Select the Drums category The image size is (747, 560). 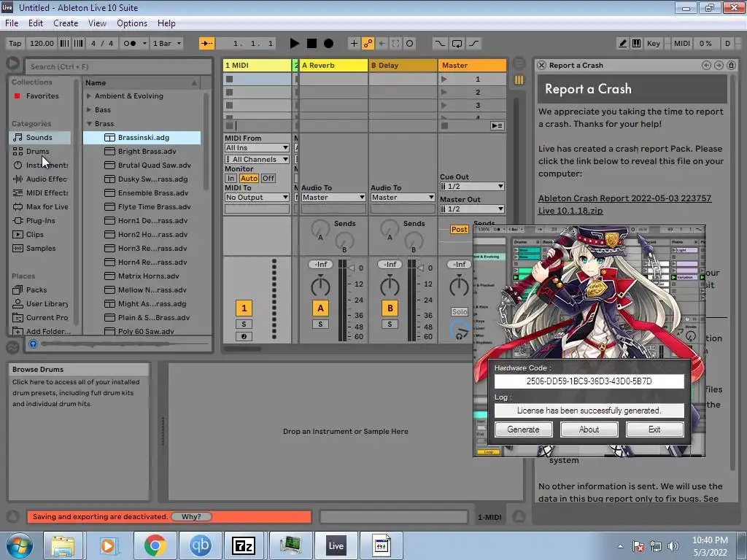click(x=40, y=151)
